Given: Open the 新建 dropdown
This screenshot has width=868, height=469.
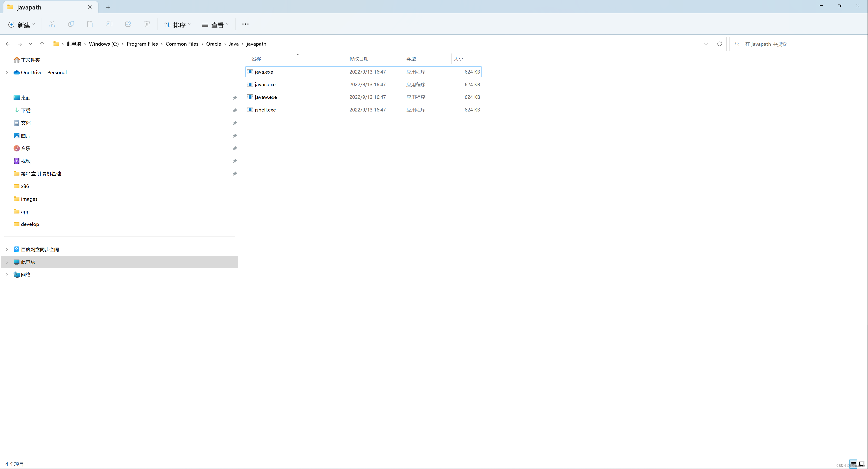Looking at the screenshot, I should [21, 25].
